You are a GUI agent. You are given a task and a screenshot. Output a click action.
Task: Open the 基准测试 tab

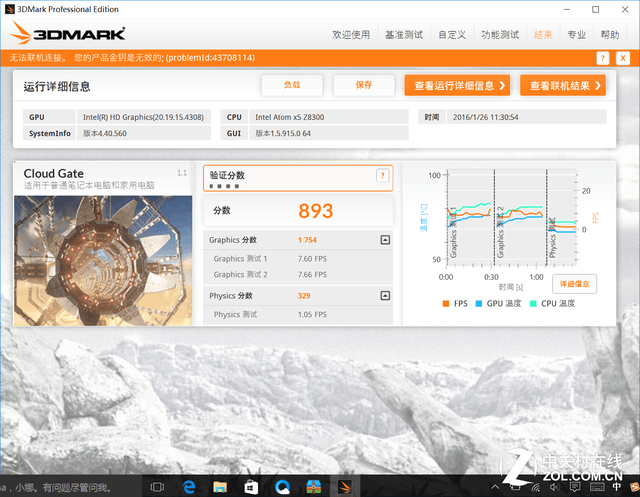(402, 35)
